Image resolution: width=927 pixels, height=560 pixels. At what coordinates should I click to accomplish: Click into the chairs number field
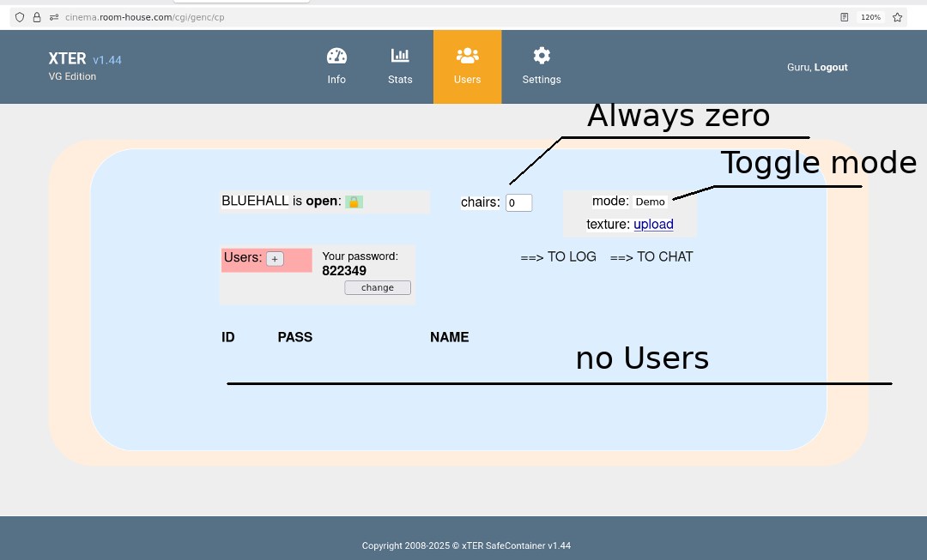pos(518,203)
